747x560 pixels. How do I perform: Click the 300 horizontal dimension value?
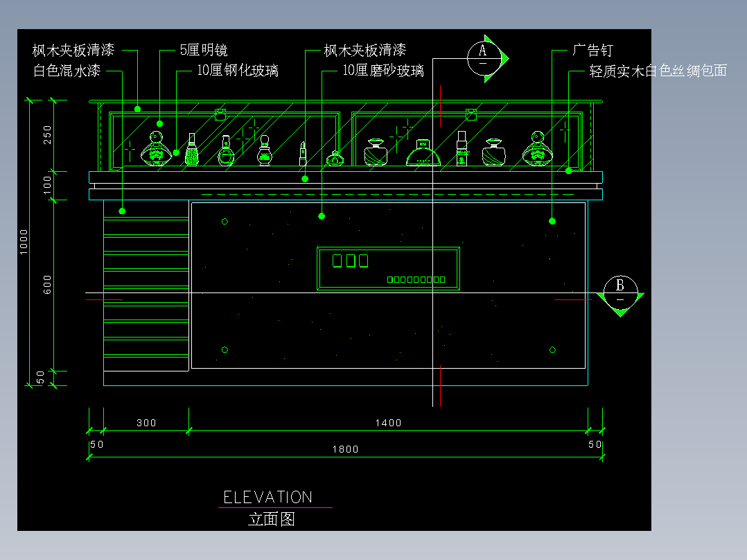[x=146, y=423]
